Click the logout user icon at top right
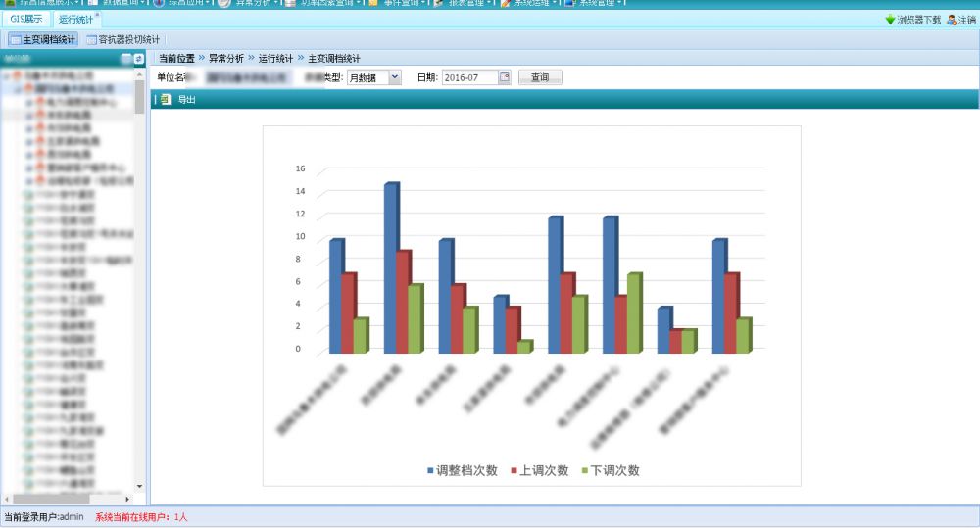The height and width of the screenshot is (528, 980). [951, 20]
